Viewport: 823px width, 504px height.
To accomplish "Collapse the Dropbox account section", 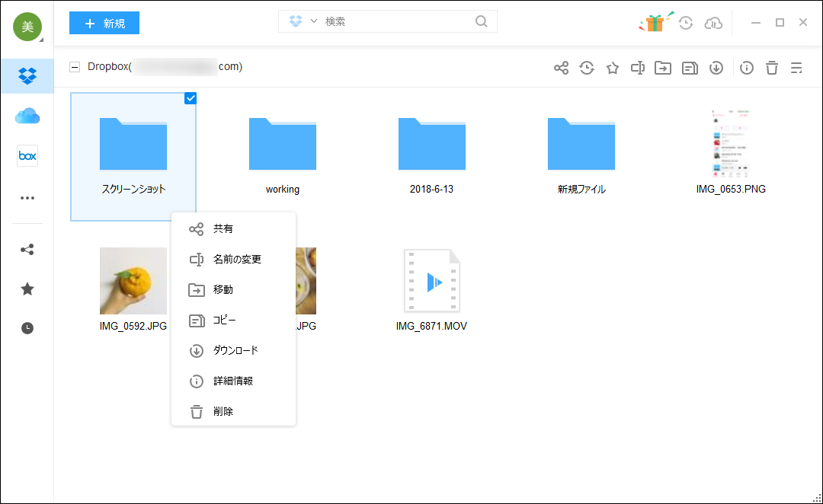I will (74, 66).
